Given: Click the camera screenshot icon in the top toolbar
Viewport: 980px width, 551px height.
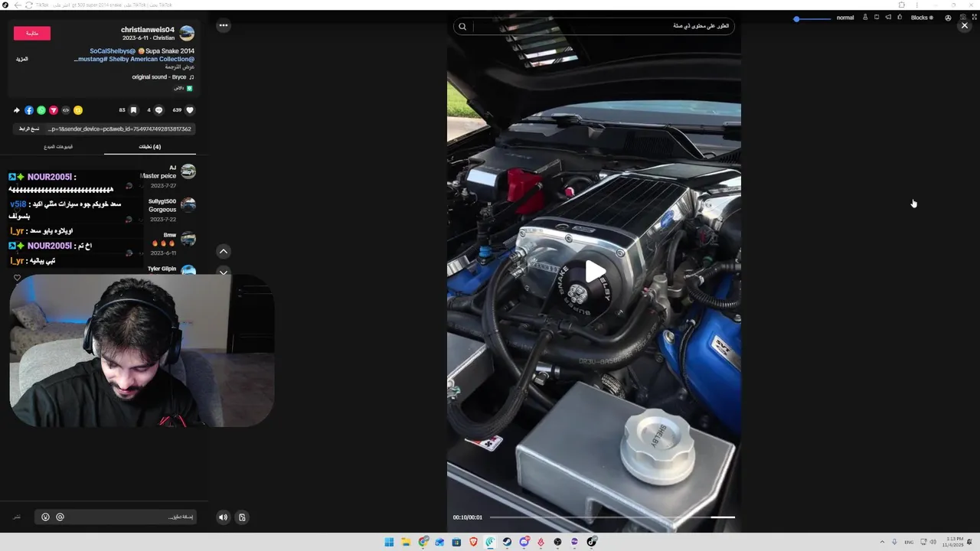Looking at the screenshot, I should (x=962, y=17).
